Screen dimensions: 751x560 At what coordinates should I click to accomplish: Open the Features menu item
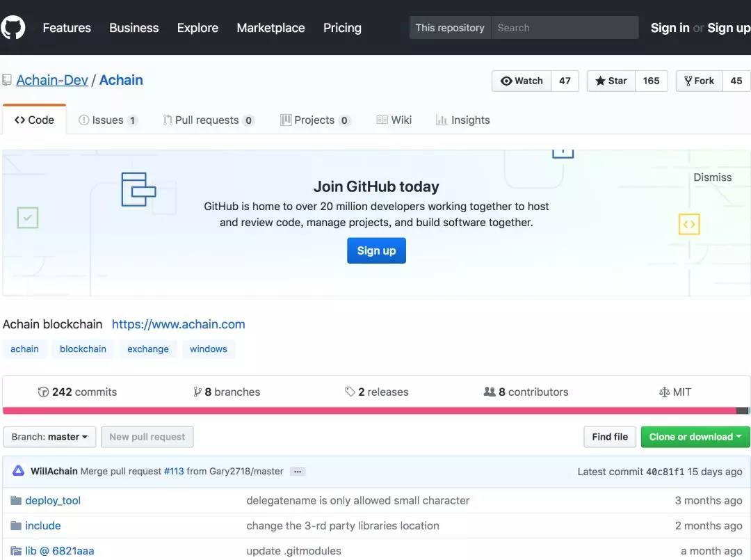(x=67, y=28)
